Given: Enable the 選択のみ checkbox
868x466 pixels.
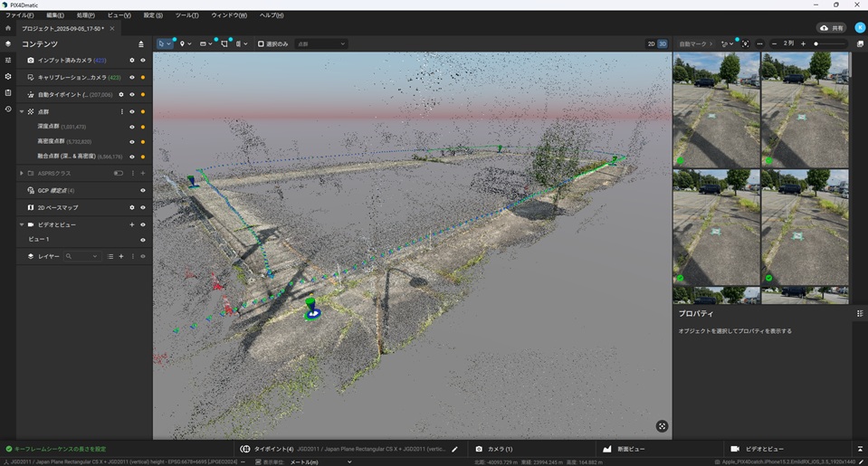Looking at the screenshot, I should (x=261, y=43).
